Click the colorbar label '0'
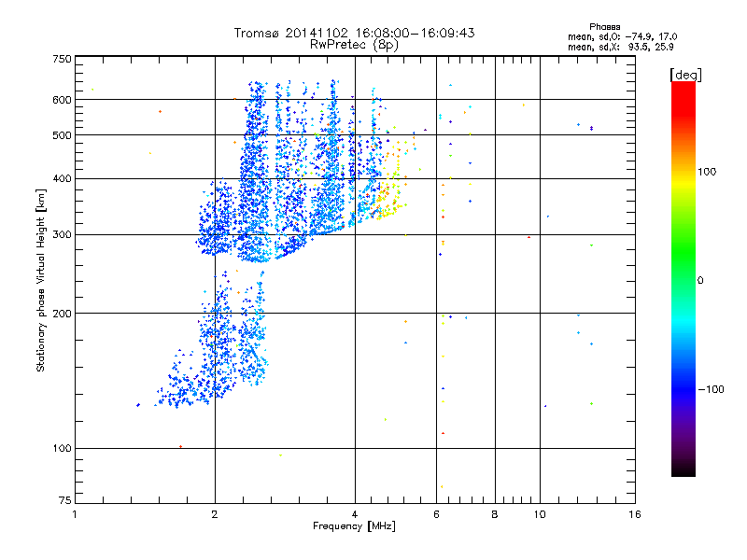This screenshot has width=747, height=560. 700,281
